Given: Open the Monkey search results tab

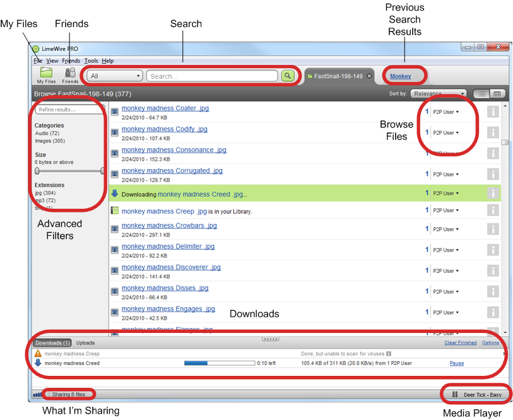Looking at the screenshot, I should point(401,76).
